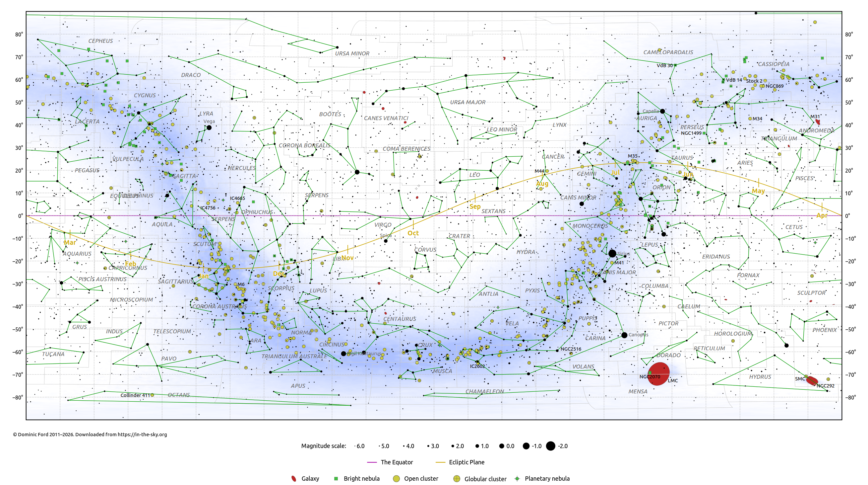The width and height of the screenshot is (868, 485).
Task: Click the yellow ecliptic line legend swatch
Action: click(440, 462)
